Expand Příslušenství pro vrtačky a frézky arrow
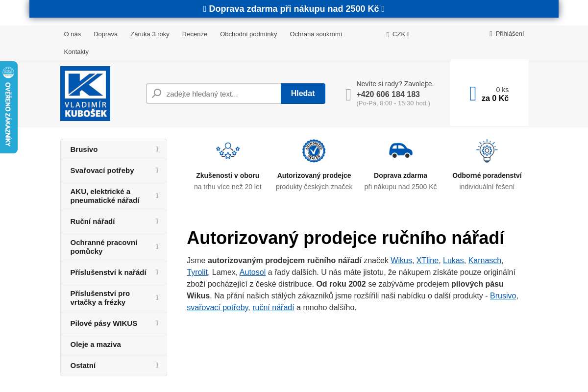 click(157, 297)
